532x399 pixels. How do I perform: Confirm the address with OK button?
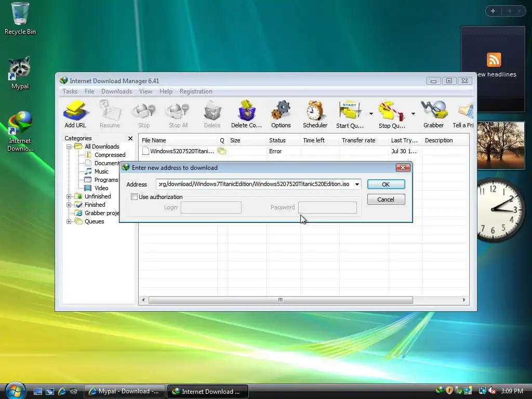click(x=386, y=184)
